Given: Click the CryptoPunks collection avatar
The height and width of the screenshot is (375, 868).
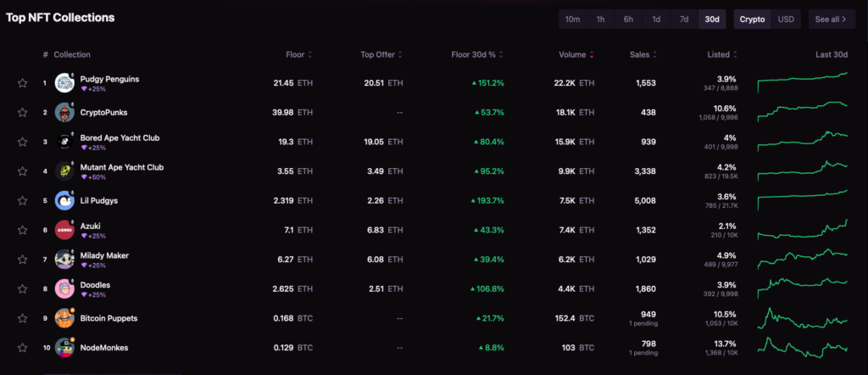Looking at the screenshot, I should pos(64,113).
